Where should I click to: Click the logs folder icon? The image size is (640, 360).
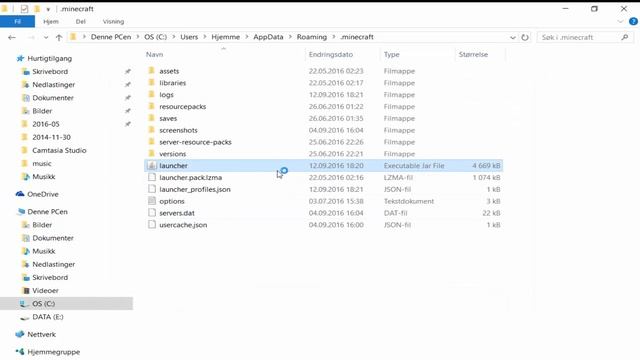point(151,94)
